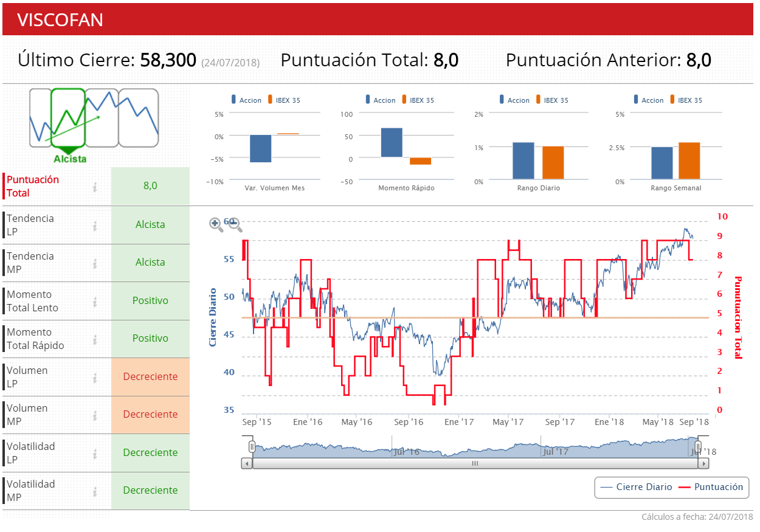Open info icon for Volumen MP
The image size is (760, 532).
[95, 416]
